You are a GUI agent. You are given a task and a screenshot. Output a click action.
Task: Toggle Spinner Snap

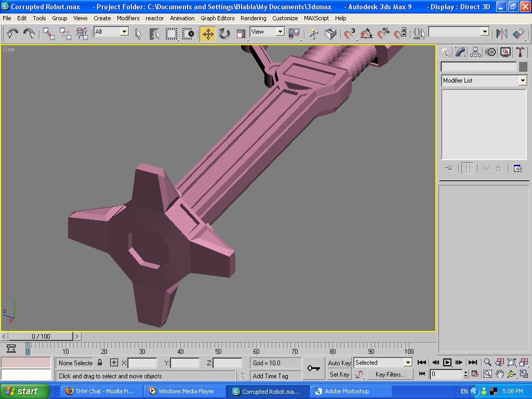400,34
